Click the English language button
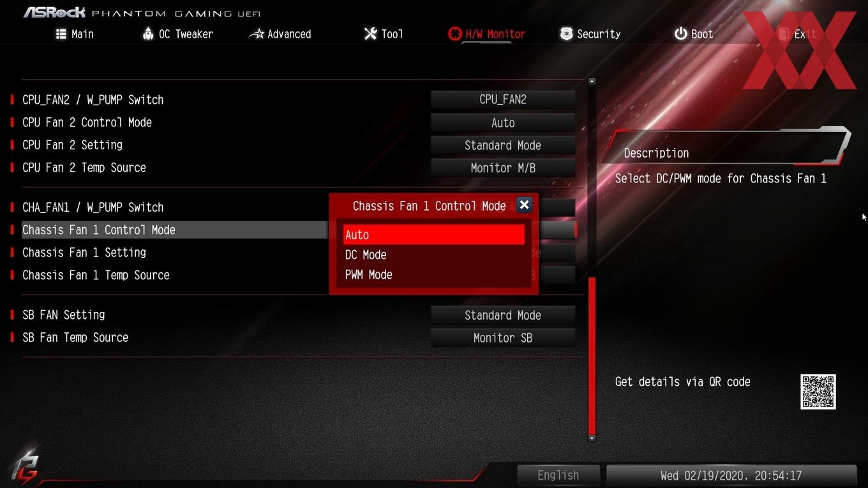This screenshot has width=868, height=488. [558, 475]
